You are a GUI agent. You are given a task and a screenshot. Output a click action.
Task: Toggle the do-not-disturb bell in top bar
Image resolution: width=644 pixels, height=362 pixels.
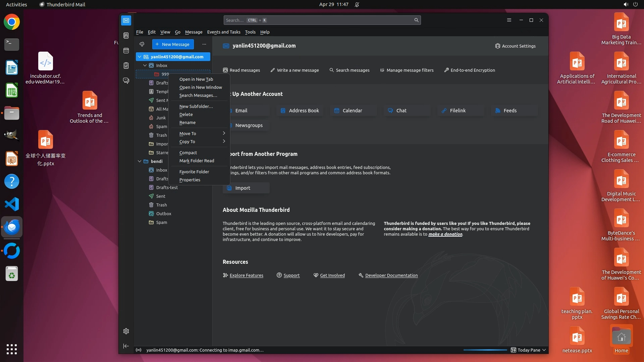point(357,5)
